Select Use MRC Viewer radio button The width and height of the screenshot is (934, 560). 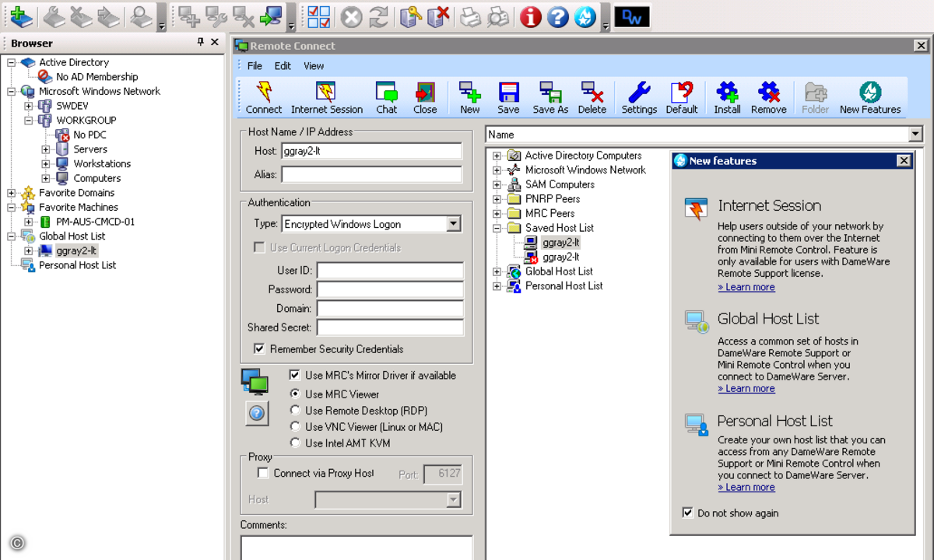click(295, 394)
